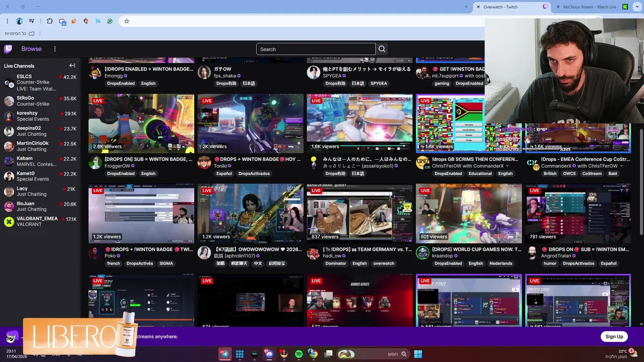The width and height of the screenshot is (644, 362).
Task: Focus the Twitch search field
Action: pos(315,49)
